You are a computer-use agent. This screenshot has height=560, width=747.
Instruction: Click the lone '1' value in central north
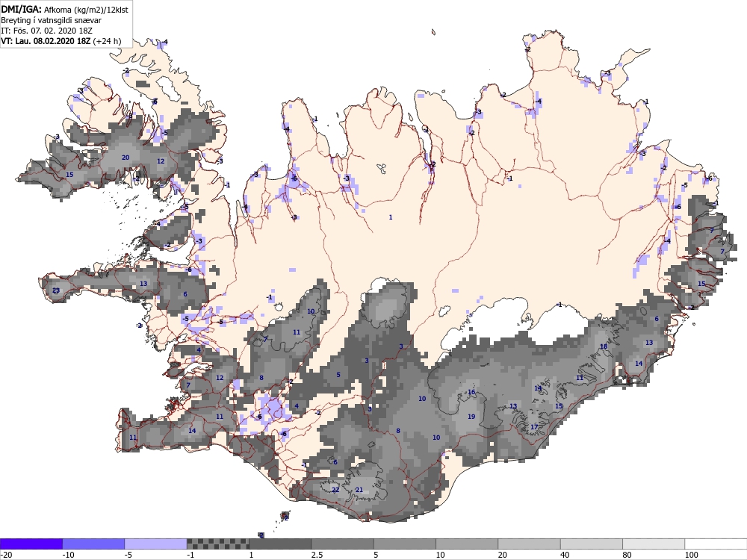click(391, 217)
